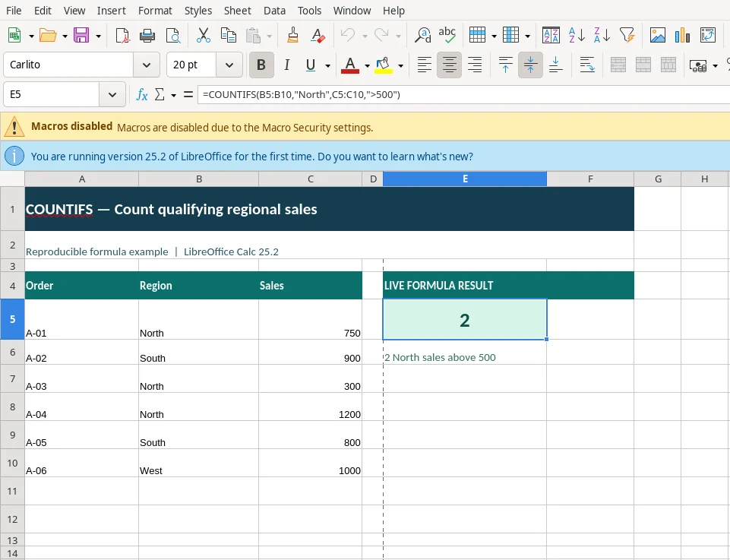Click the Formula equals sign
This screenshot has height=560, width=730.
188,94
